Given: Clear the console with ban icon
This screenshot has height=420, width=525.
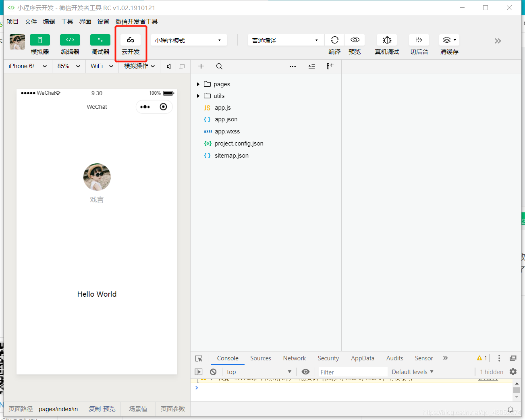Looking at the screenshot, I should [x=213, y=372].
